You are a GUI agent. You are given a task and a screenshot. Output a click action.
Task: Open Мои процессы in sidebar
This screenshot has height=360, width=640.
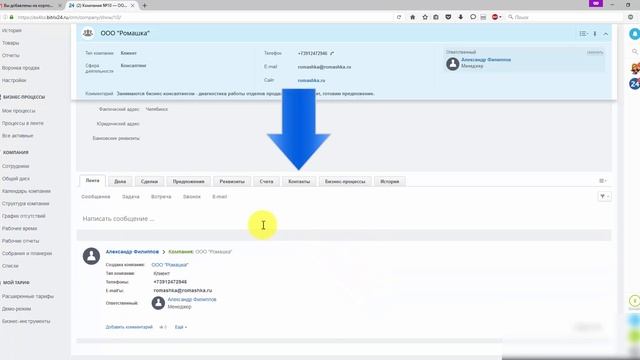(18, 111)
